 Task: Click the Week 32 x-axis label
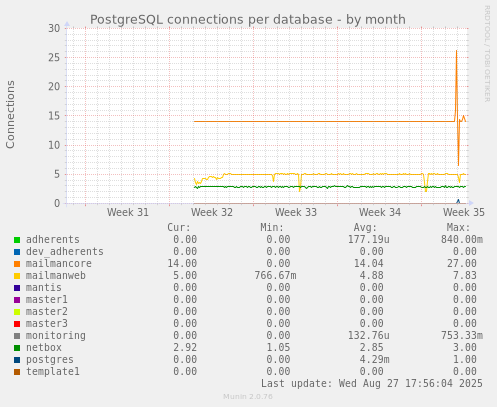point(212,212)
